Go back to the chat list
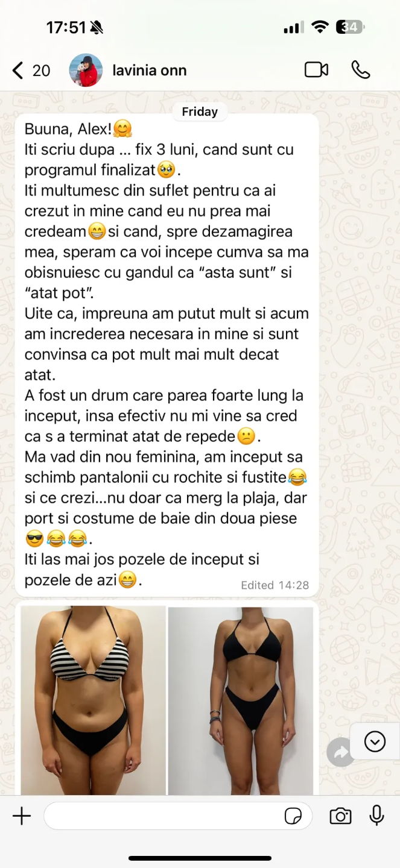Screen dimensions: 400x868 coord(18,71)
